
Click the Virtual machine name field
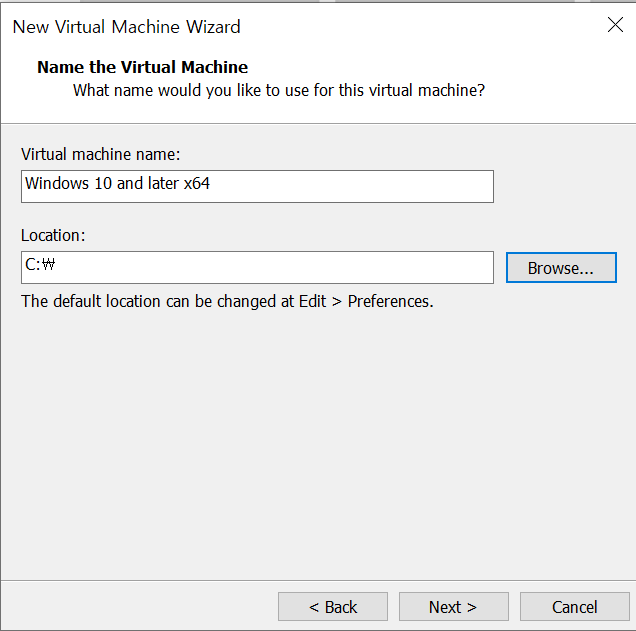click(x=257, y=186)
